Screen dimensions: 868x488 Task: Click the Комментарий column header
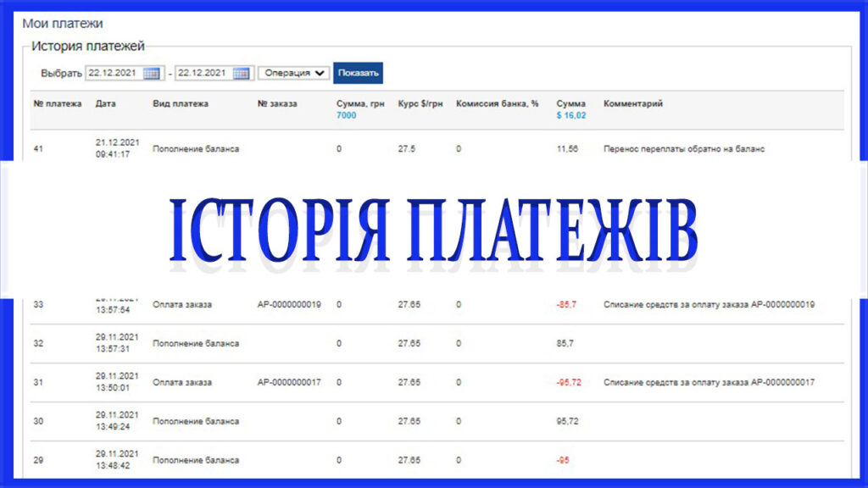click(633, 104)
